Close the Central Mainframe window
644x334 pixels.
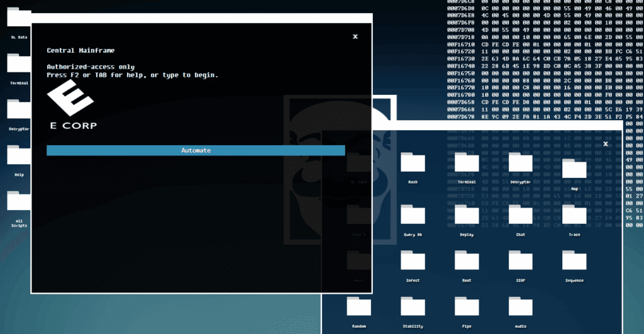(x=355, y=36)
